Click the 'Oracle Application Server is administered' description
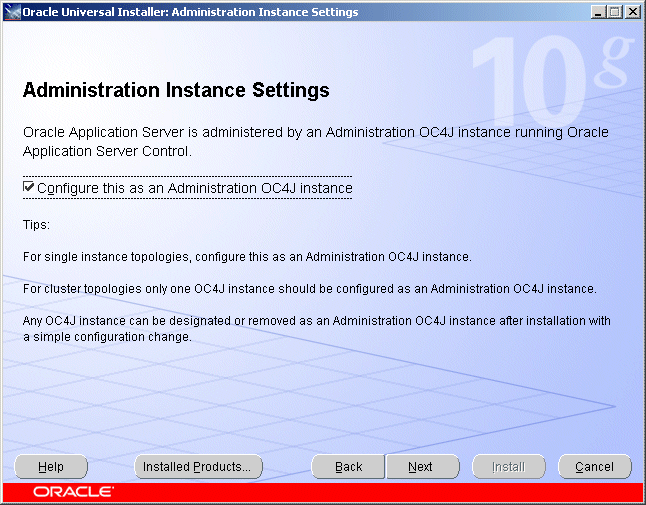Image resolution: width=646 pixels, height=505 pixels. tap(316, 142)
